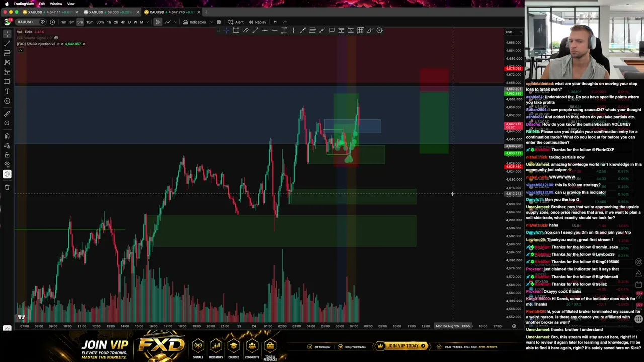This screenshot has height=362, width=644.
Task: Toggle hide all drawings eye icon
Action: (7, 164)
